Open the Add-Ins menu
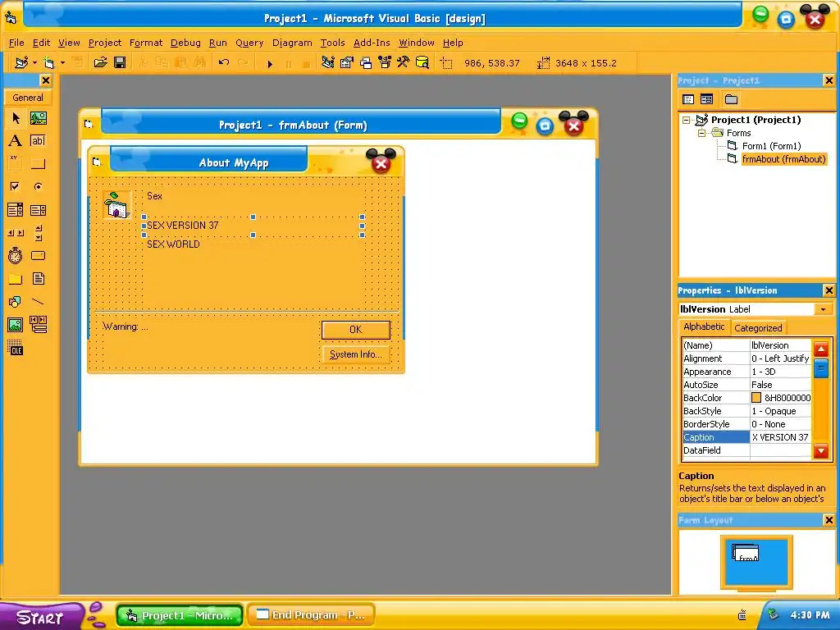This screenshot has width=840, height=630. (x=372, y=43)
